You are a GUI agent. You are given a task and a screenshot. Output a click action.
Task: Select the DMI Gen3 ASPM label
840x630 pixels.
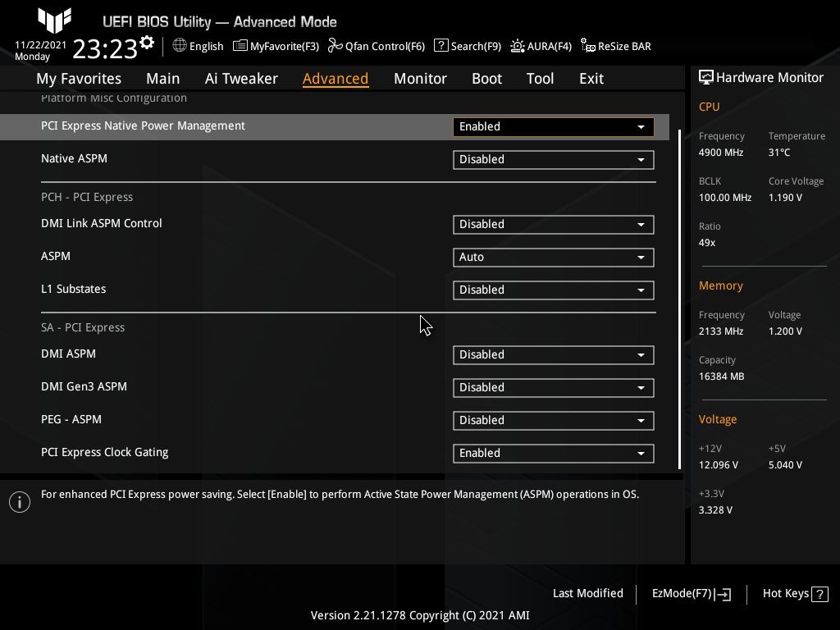click(x=84, y=386)
